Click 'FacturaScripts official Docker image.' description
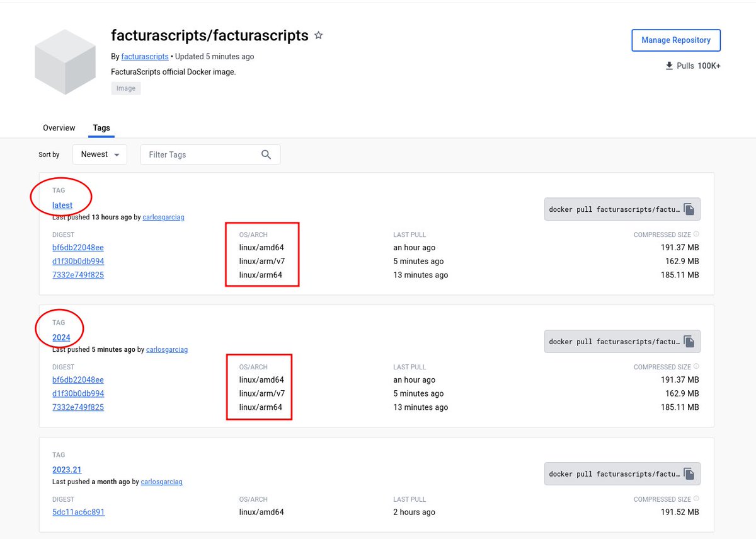The image size is (756, 539). (173, 72)
